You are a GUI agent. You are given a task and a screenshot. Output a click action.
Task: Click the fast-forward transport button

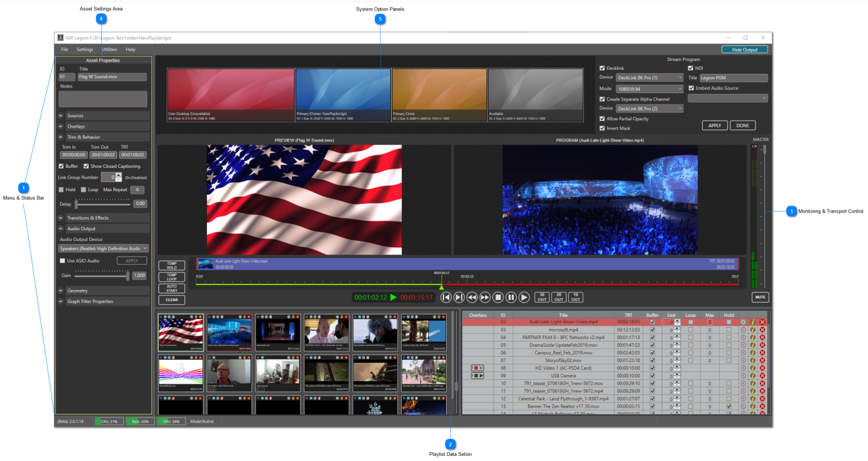[x=485, y=297]
